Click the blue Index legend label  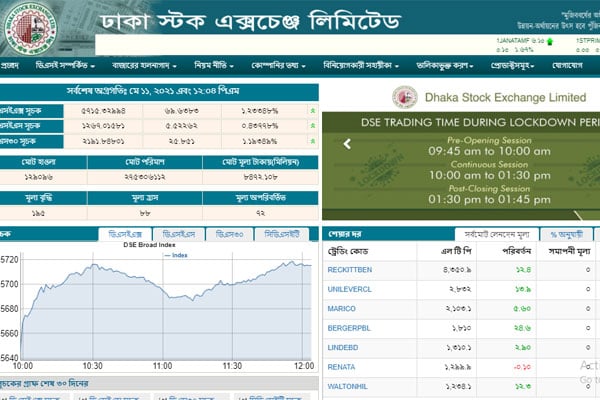coord(176,255)
